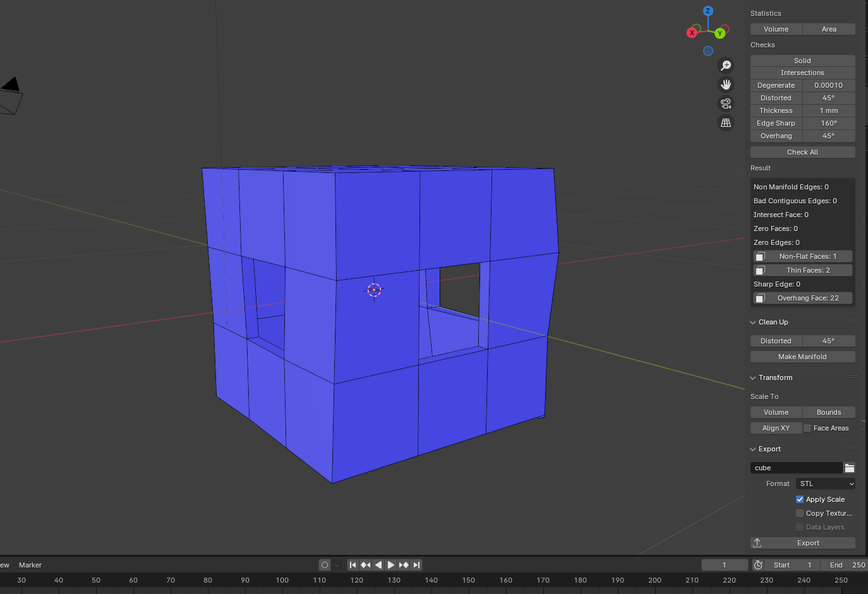Open the STL format dropdown
Viewport: 868px width, 594px height.
pos(826,484)
